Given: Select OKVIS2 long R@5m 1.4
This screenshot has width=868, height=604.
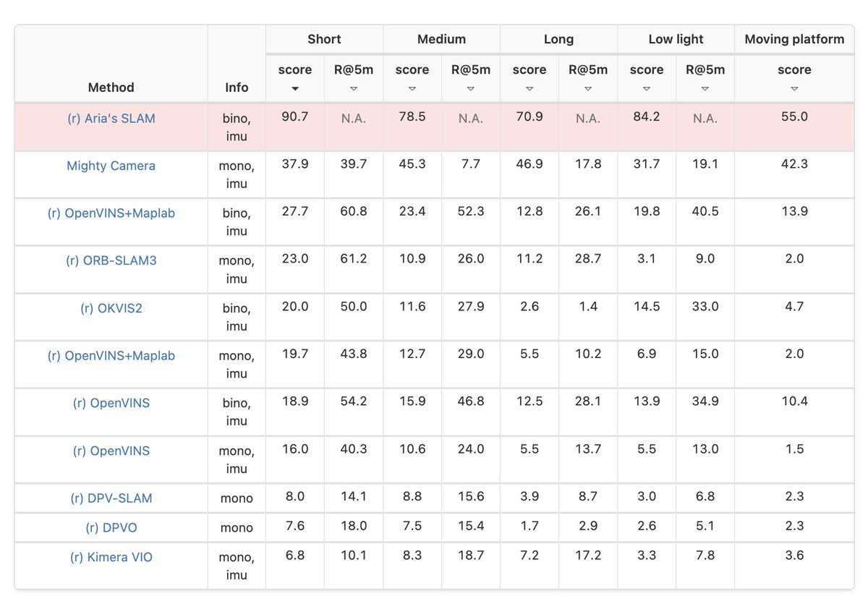Looking at the screenshot, I should [588, 307].
